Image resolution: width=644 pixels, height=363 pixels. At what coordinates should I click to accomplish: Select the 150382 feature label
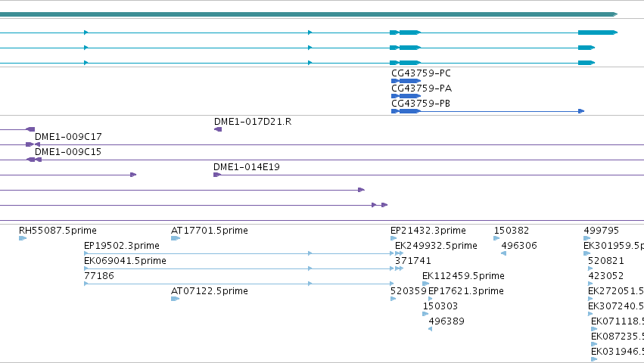pyautogui.click(x=512, y=231)
